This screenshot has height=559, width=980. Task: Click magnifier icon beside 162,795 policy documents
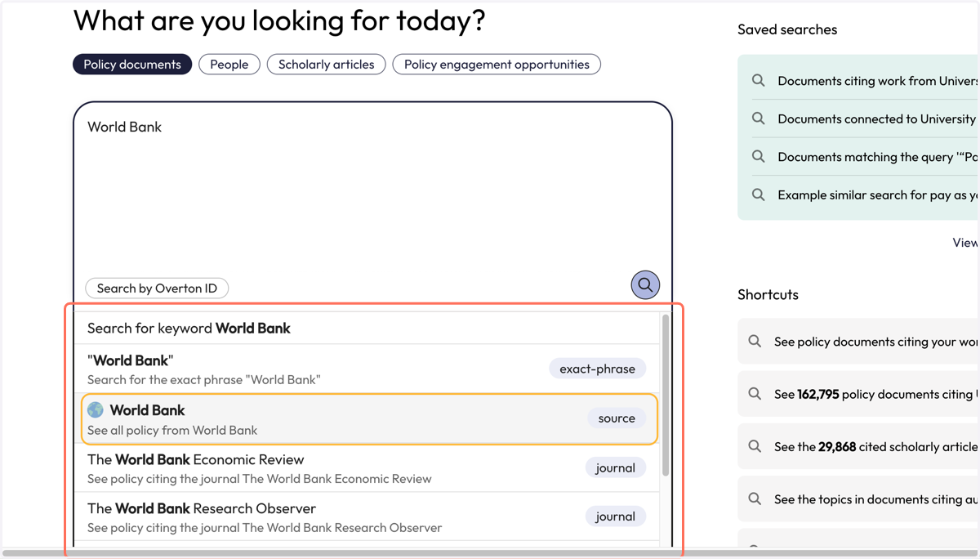pyautogui.click(x=755, y=394)
